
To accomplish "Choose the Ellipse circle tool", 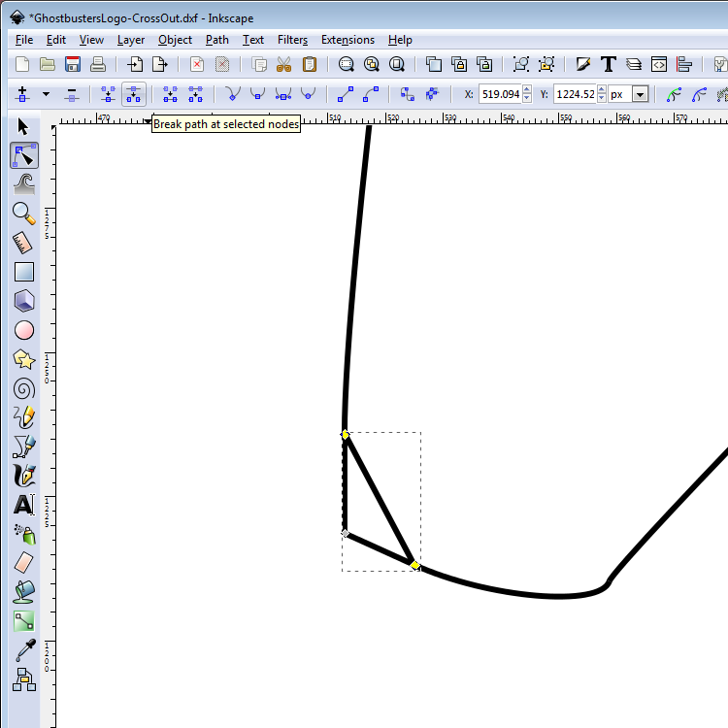I will 24,330.
